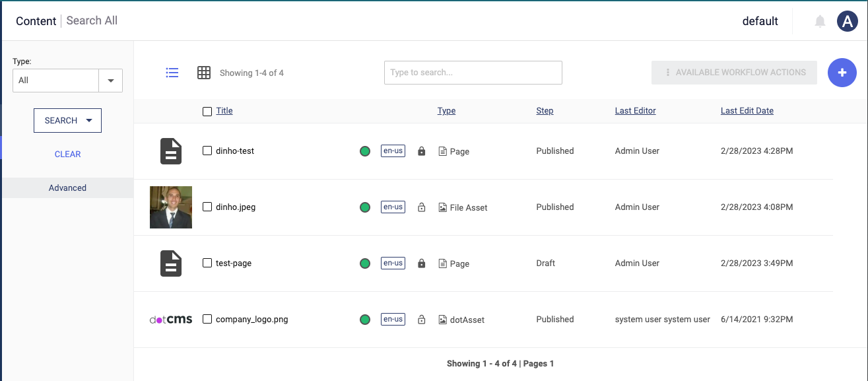This screenshot has height=381, width=868.
Task: Click Search All in the breadcrumb
Action: click(x=92, y=20)
